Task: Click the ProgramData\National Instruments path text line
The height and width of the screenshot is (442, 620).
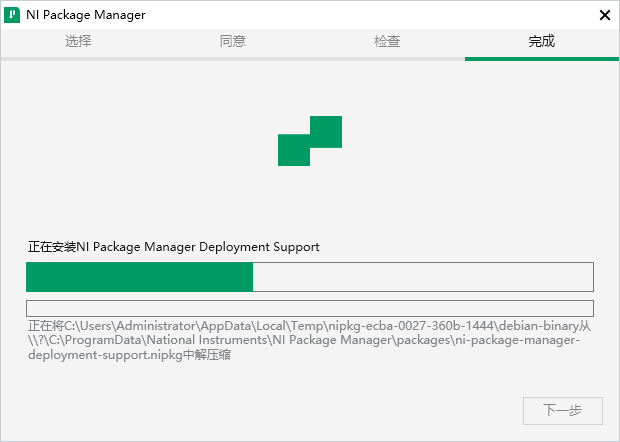Action: click(x=300, y=340)
